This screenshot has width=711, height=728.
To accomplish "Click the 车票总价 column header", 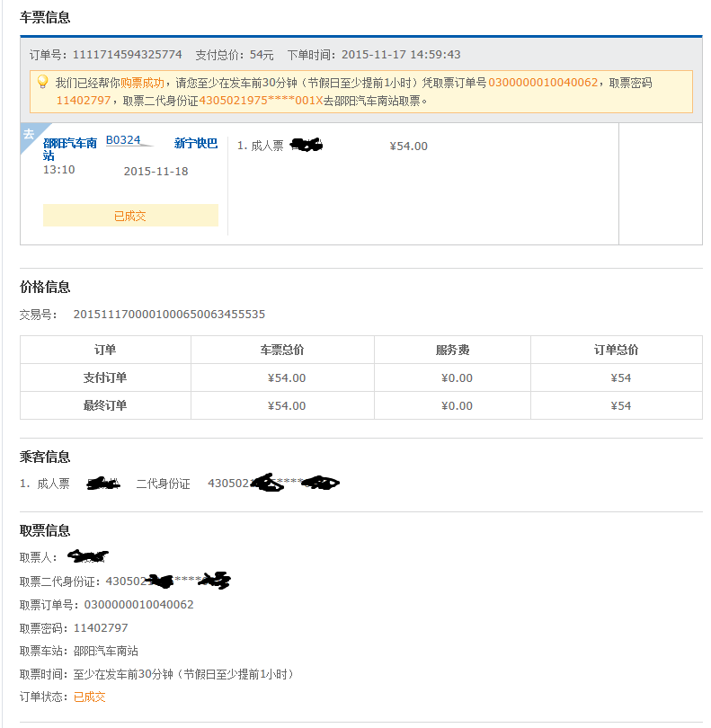I will tap(282, 350).
